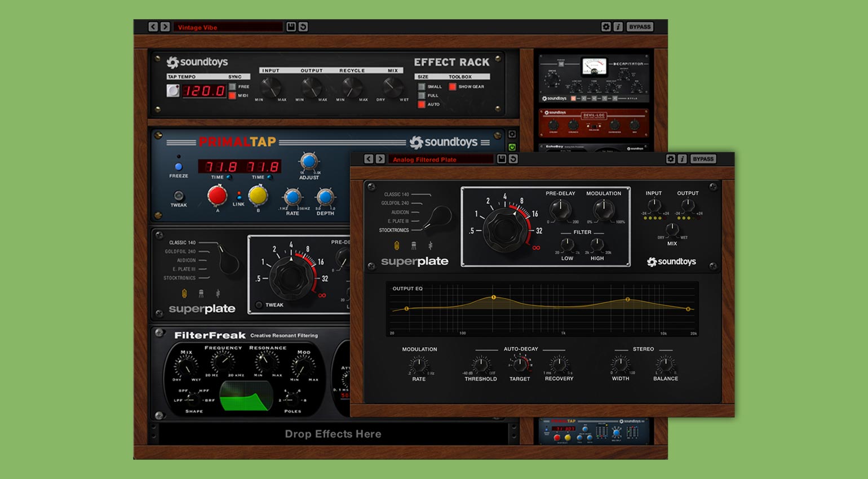The width and height of the screenshot is (868, 479).
Task: Toggle PrimalTap FREEZE button
Action: point(179,167)
